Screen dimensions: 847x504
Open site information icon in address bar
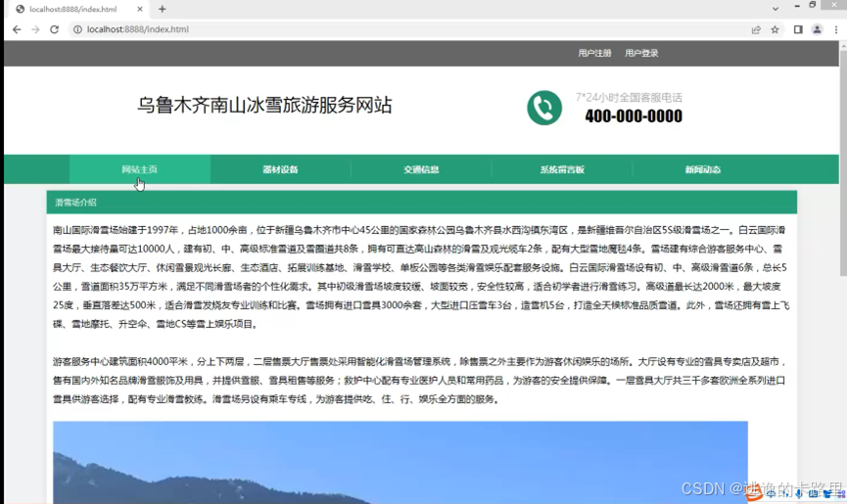pyautogui.click(x=77, y=29)
